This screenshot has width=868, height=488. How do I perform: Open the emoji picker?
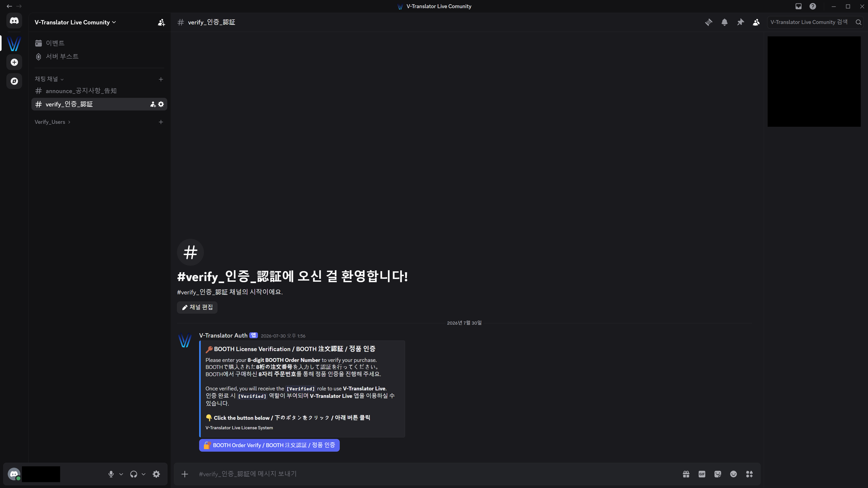pyautogui.click(x=734, y=474)
